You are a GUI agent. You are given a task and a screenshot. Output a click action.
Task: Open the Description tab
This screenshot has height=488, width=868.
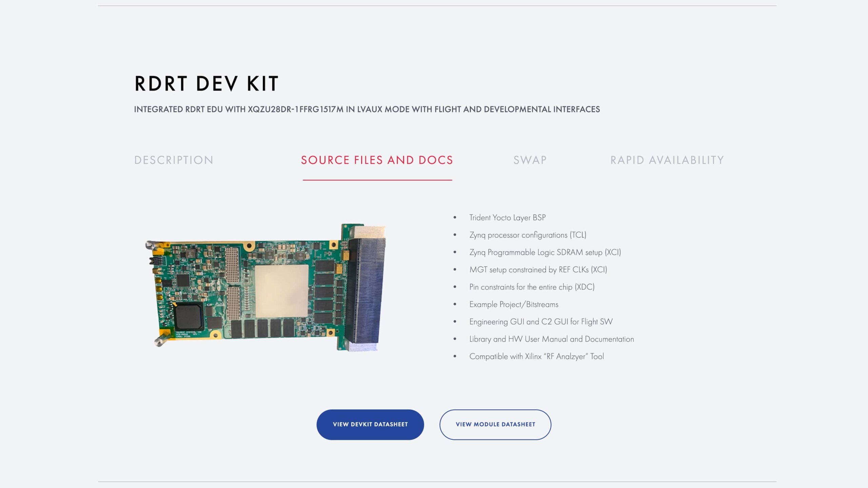[174, 160]
